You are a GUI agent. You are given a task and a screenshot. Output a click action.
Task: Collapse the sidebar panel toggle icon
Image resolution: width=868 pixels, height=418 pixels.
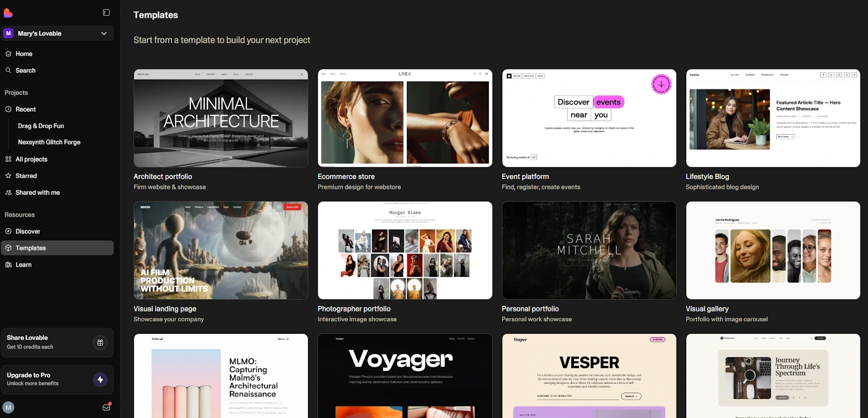pos(106,12)
